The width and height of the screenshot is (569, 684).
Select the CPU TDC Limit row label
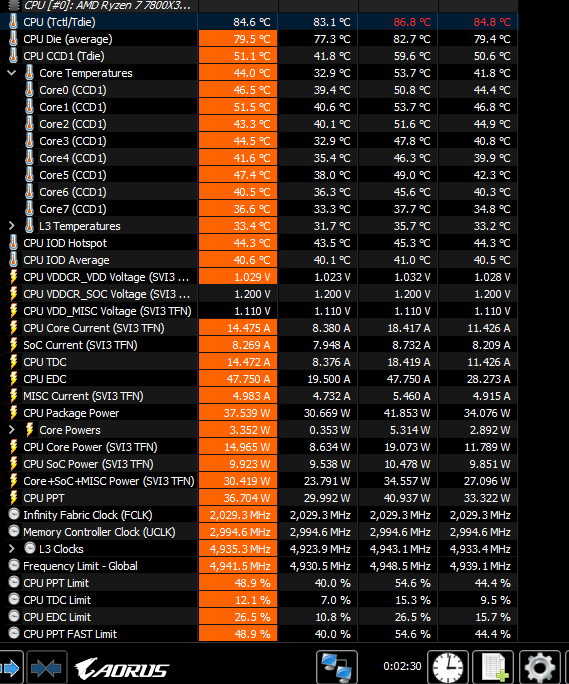tap(57, 600)
